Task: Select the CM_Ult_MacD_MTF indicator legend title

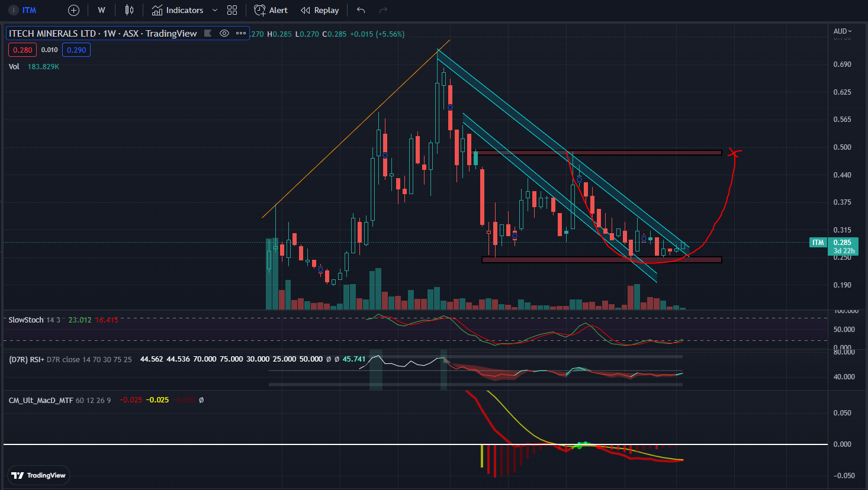Action: coord(41,400)
